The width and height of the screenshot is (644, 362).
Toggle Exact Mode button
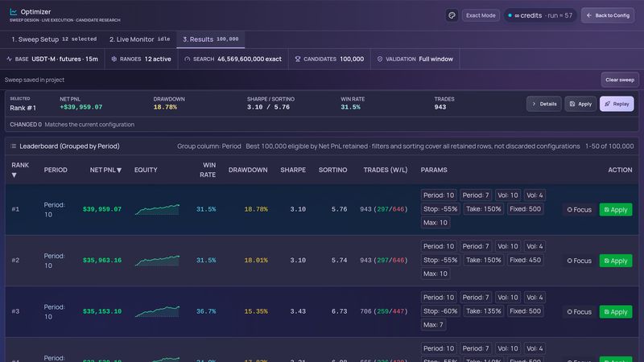coord(481,15)
